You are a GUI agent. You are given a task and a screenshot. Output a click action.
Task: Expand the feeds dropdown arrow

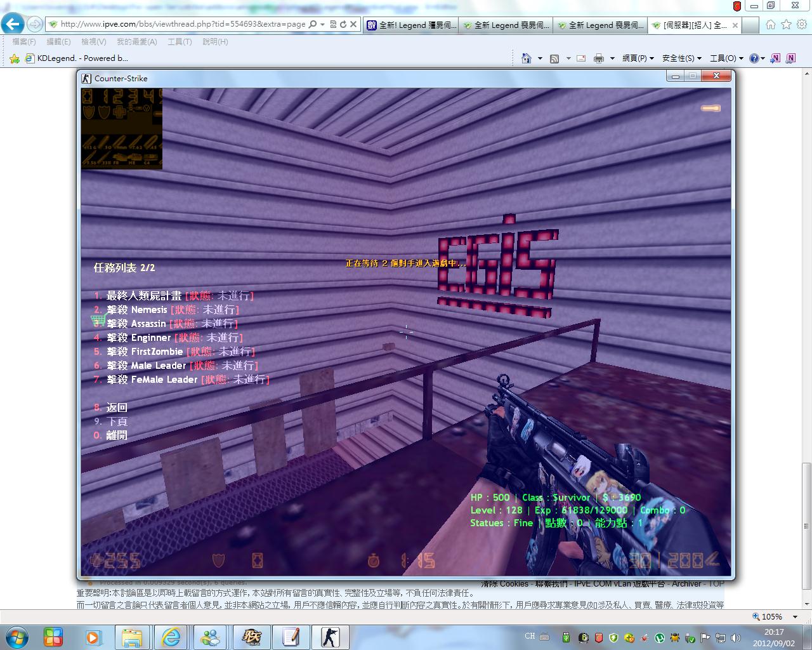coord(568,58)
